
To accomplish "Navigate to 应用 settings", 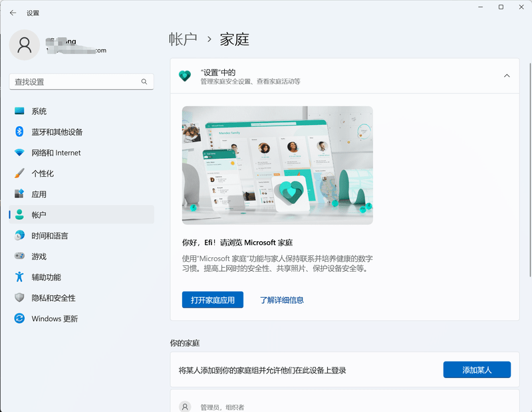I will pos(81,194).
